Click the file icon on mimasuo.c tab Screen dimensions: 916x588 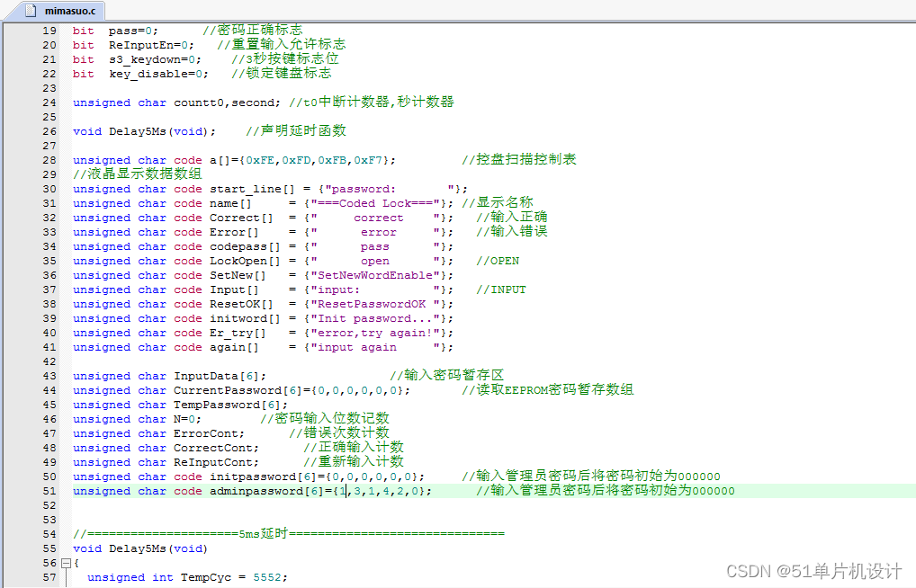pyautogui.click(x=31, y=11)
